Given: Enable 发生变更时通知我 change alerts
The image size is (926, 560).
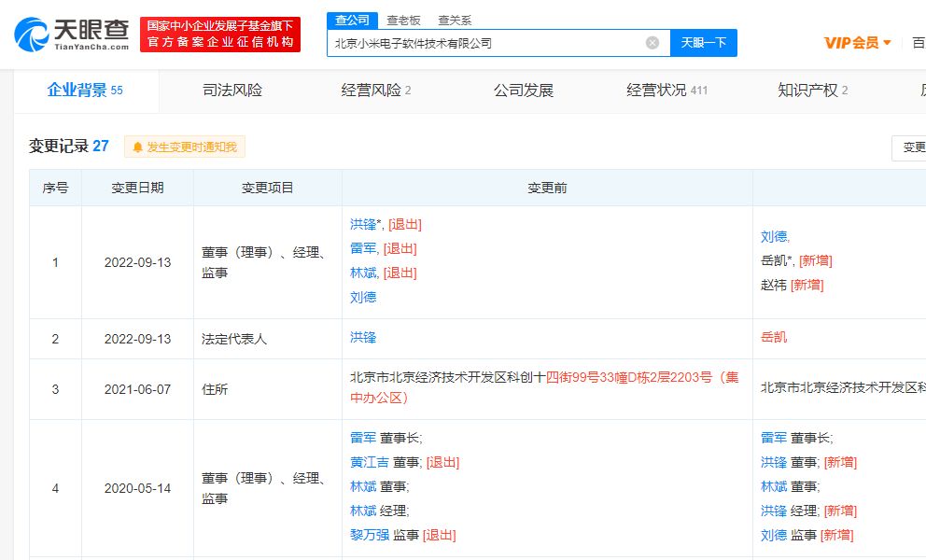Looking at the screenshot, I should [x=184, y=147].
